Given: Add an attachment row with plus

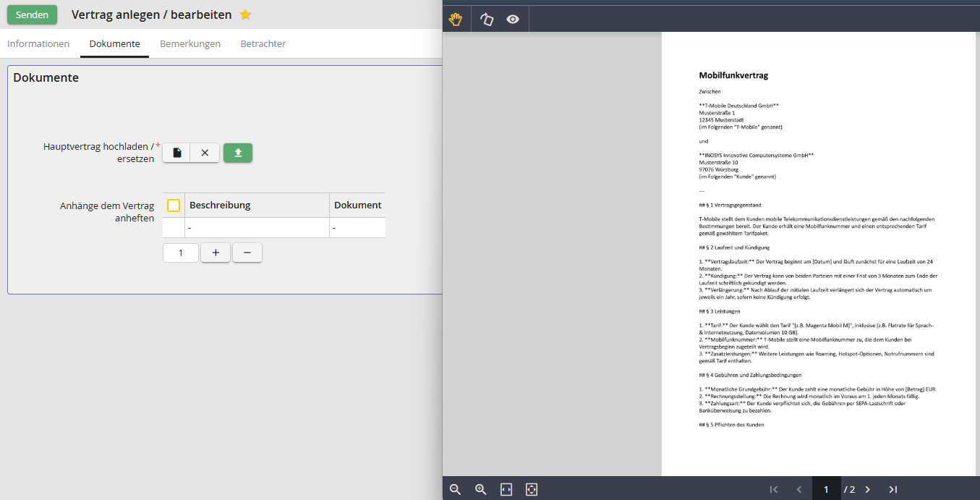Looking at the screenshot, I should click(x=216, y=253).
